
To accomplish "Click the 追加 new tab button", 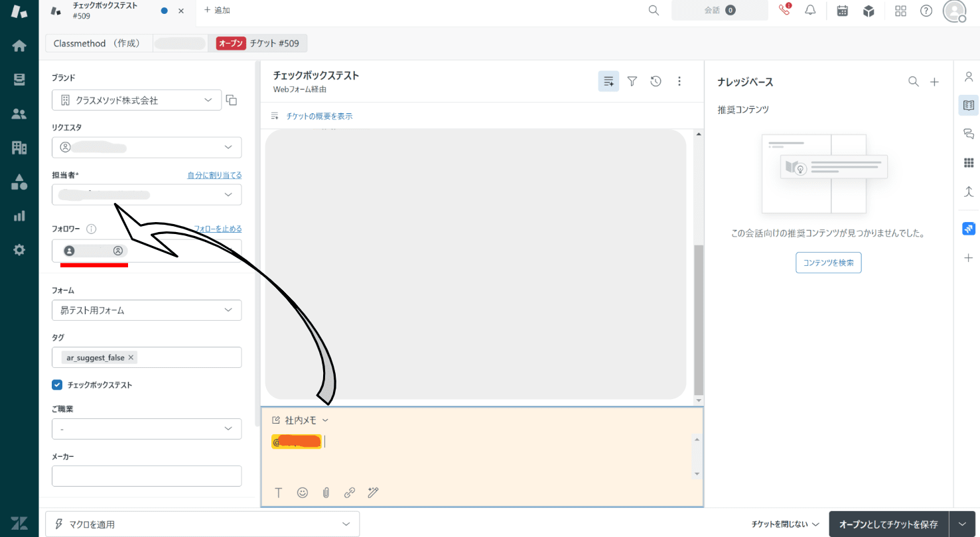I will click(217, 11).
